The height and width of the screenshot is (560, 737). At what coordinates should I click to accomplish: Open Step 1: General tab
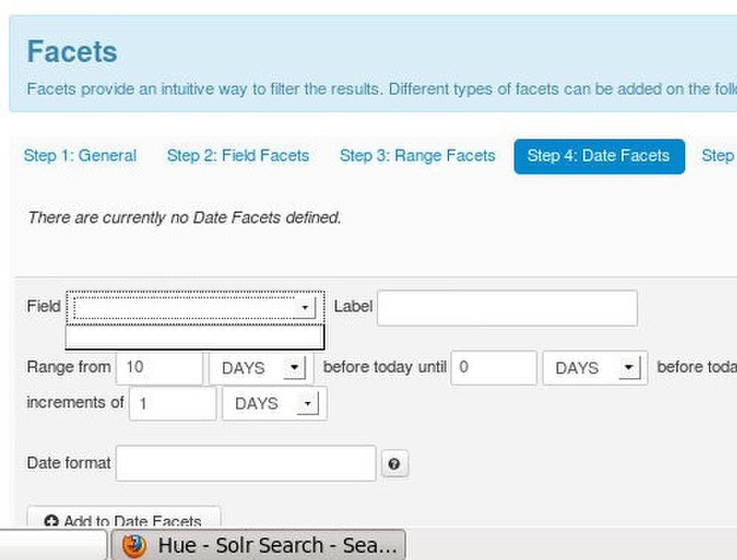(80, 156)
